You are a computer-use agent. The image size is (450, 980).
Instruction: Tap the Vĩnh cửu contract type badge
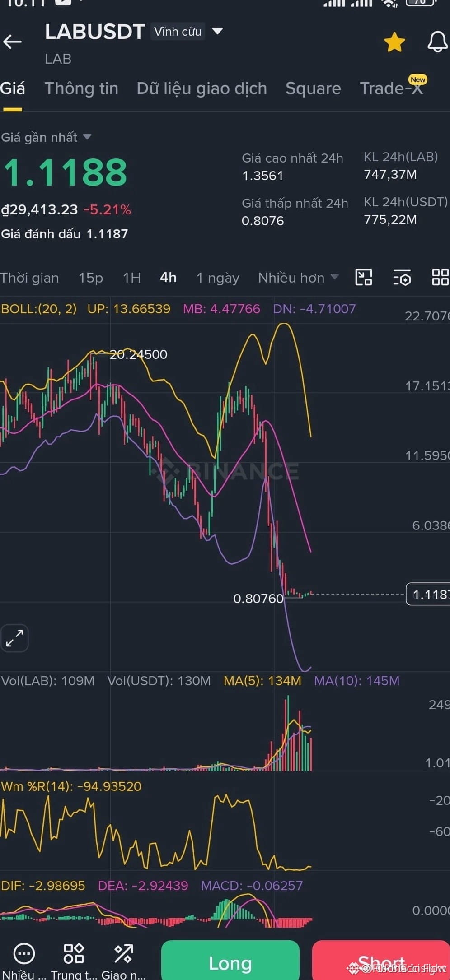pyautogui.click(x=178, y=32)
